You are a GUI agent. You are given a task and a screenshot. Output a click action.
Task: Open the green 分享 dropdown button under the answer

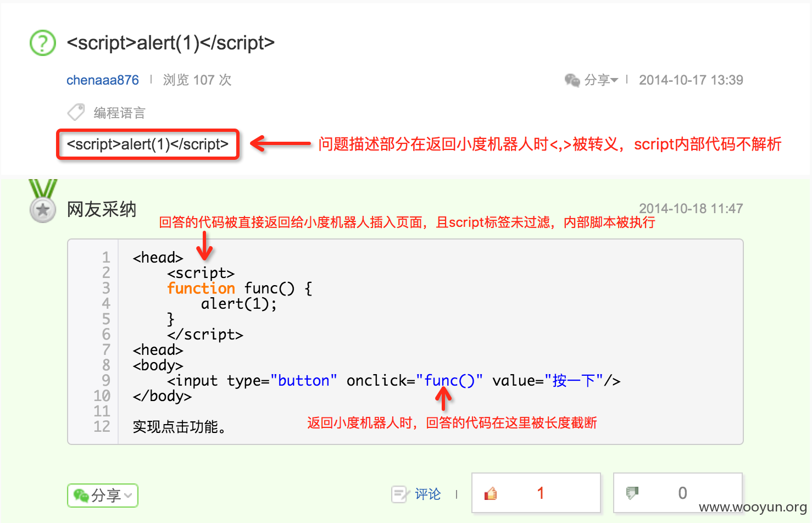[x=103, y=496]
